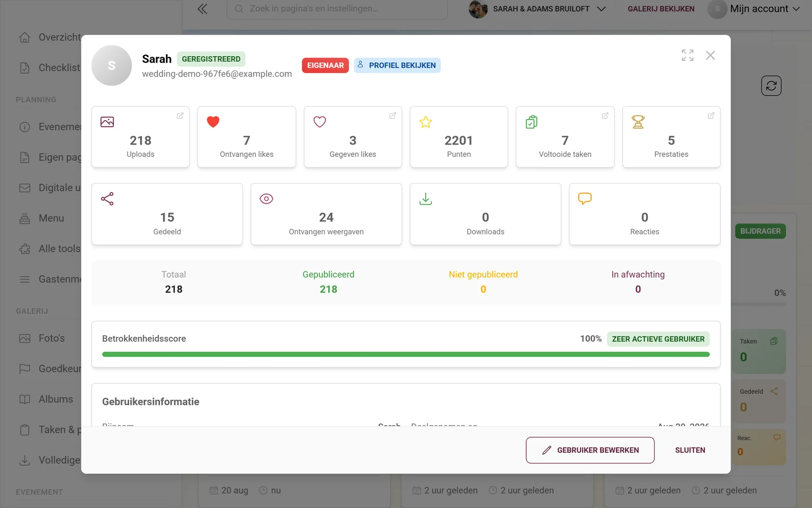Screen dimensions: 812x508
Task: Click the trophy Prestaties icon
Action: [x=638, y=122]
